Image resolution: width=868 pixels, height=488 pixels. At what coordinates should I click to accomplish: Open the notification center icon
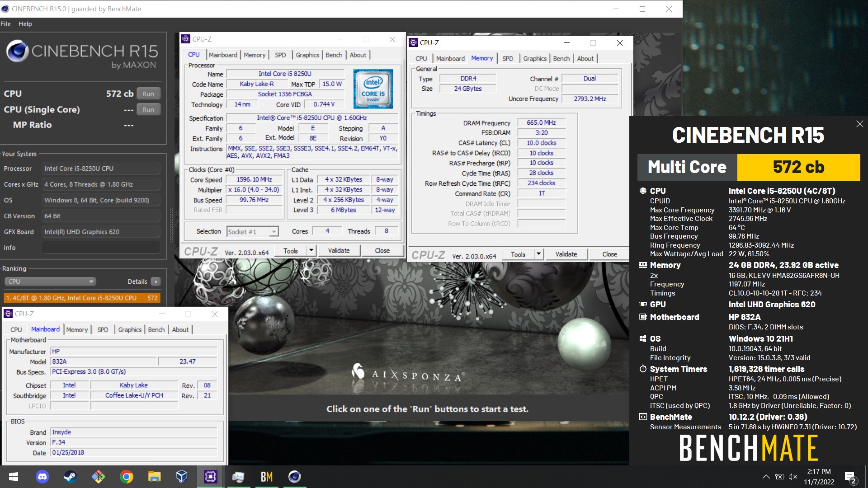point(850,477)
